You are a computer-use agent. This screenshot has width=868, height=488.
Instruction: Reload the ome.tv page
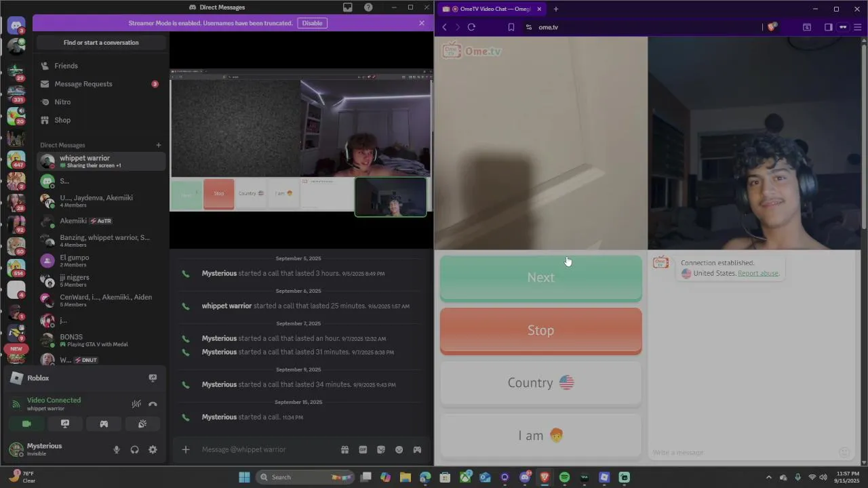(x=471, y=27)
